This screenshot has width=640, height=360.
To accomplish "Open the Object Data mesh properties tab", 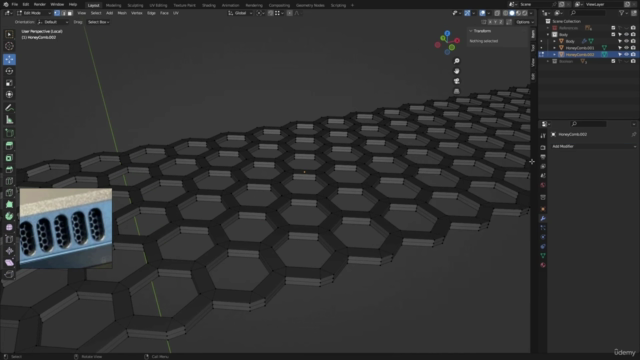I will (x=543, y=256).
